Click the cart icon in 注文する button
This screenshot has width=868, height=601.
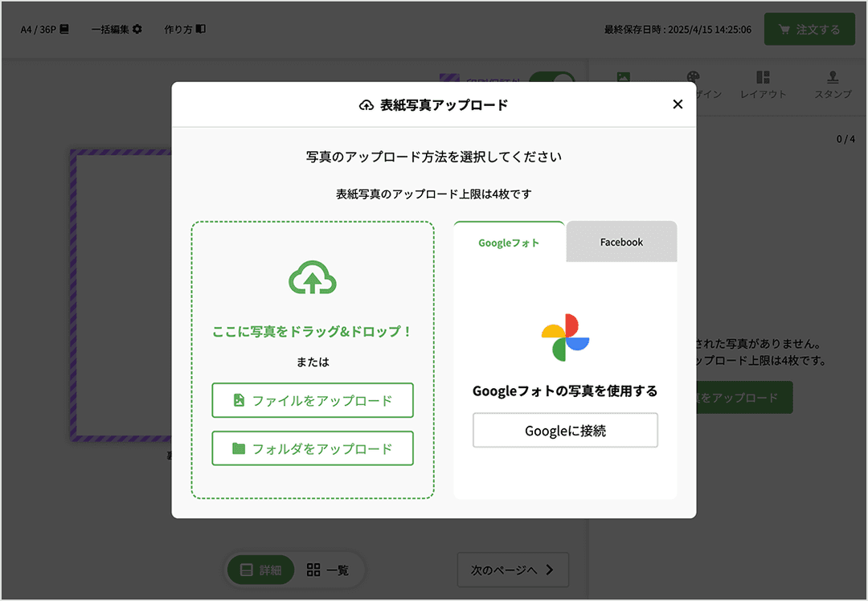coord(784,28)
